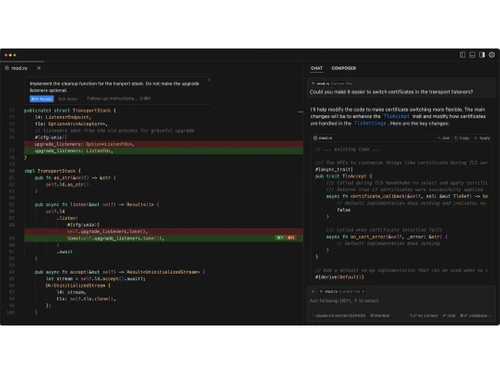Image resolution: width=500 pixels, height=375 pixels.
Task: Send with the codebase option
Action: click(x=475, y=315)
